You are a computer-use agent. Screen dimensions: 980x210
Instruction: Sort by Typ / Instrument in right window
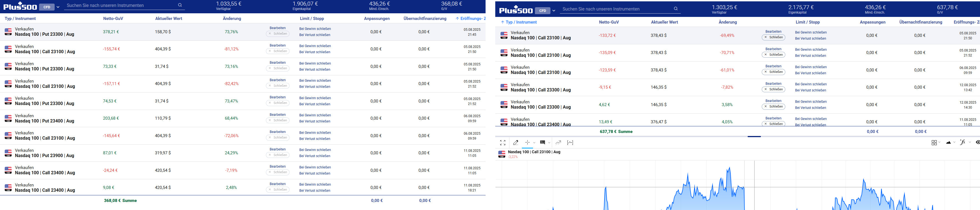pos(519,22)
